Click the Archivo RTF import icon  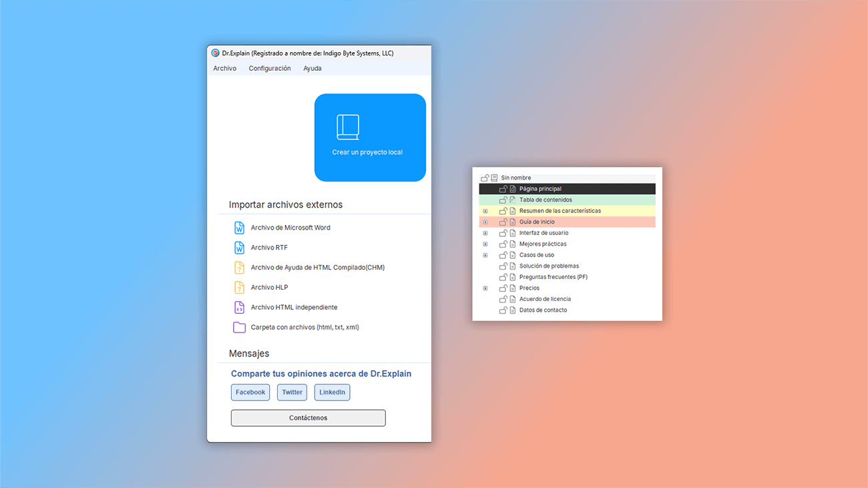click(x=240, y=247)
